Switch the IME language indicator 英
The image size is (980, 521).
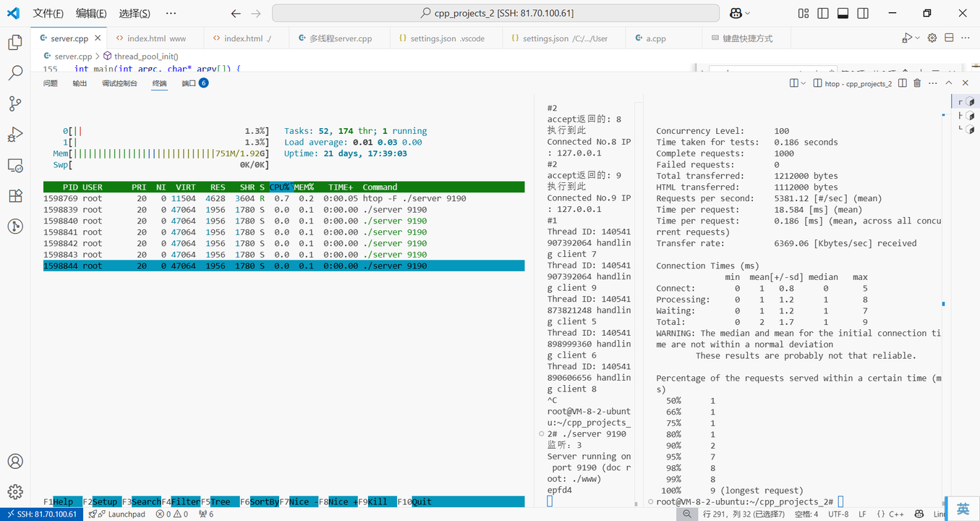[963, 509]
